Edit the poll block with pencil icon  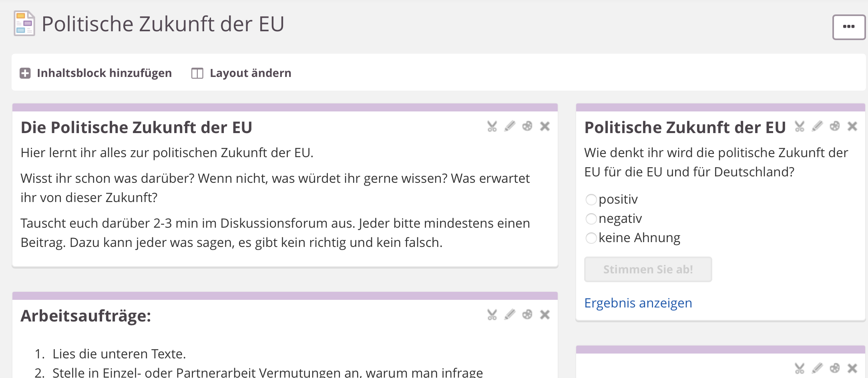(817, 127)
